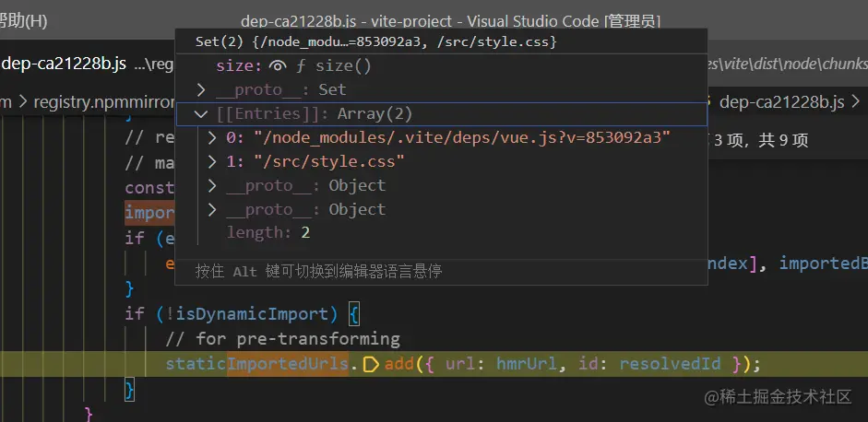Click the breadcrumb chevron after dep-ca21228b.js
The height and width of the screenshot is (422, 868).
[x=855, y=102]
